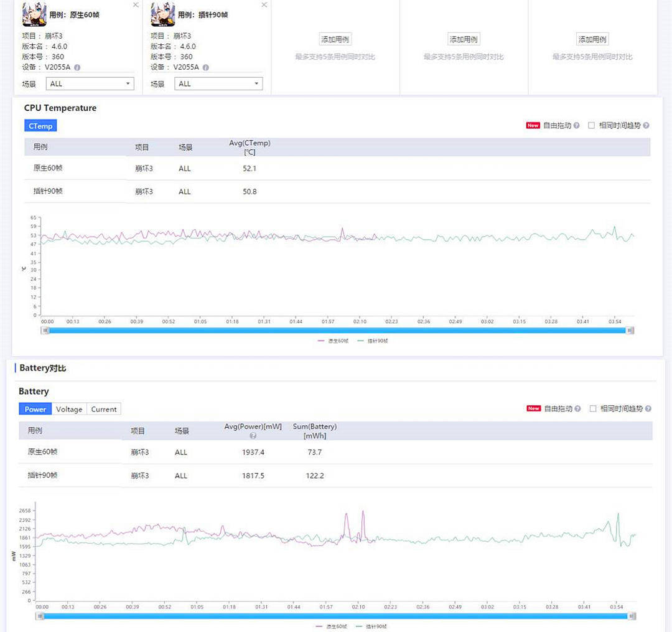Screen dimensions: 672x632
Task: Click info icon beside second case device V2055A
Action: 206,67
